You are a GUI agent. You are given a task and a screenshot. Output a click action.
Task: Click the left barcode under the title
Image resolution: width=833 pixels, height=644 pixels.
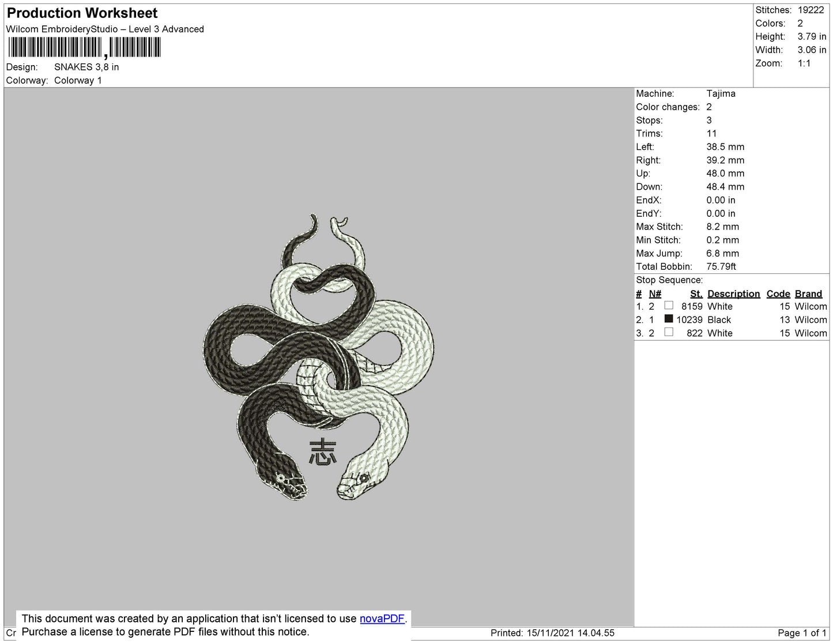coord(55,47)
